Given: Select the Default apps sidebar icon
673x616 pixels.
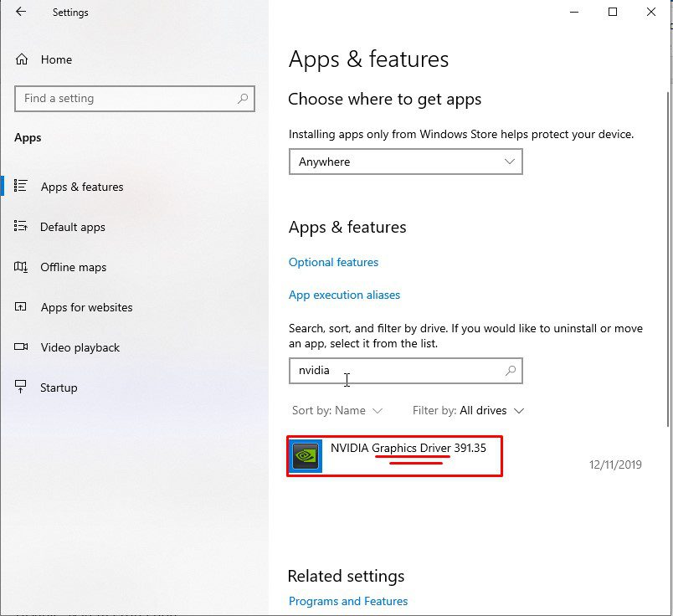Looking at the screenshot, I should 20,226.
